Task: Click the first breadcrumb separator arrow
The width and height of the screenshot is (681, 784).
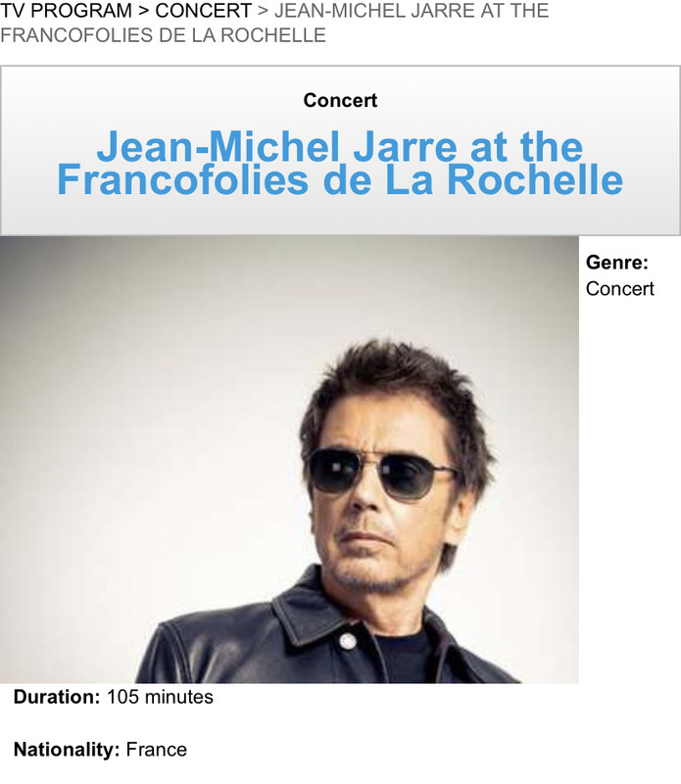Action: (x=143, y=11)
